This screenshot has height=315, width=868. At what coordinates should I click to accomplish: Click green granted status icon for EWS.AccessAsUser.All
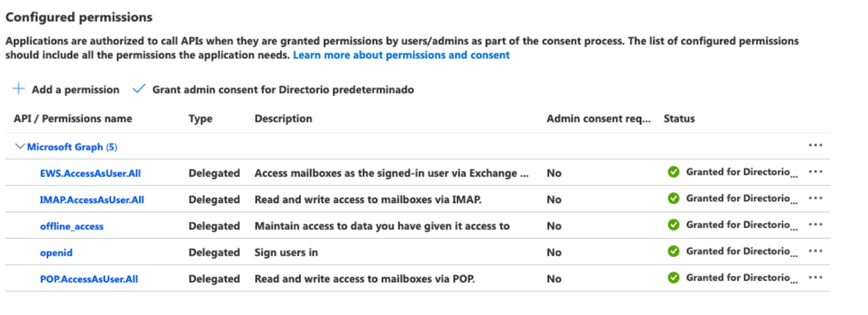click(x=674, y=172)
